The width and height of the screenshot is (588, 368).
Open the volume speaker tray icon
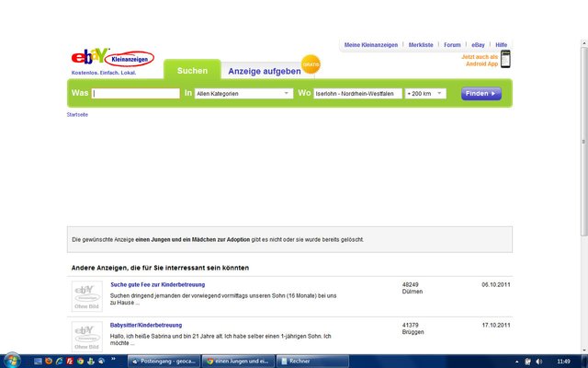(539, 362)
